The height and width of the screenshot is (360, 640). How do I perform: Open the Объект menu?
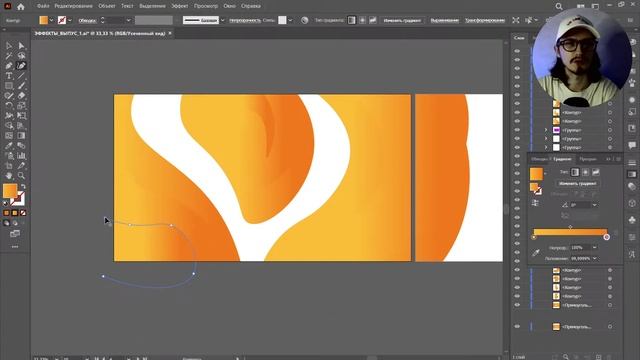coord(107,6)
